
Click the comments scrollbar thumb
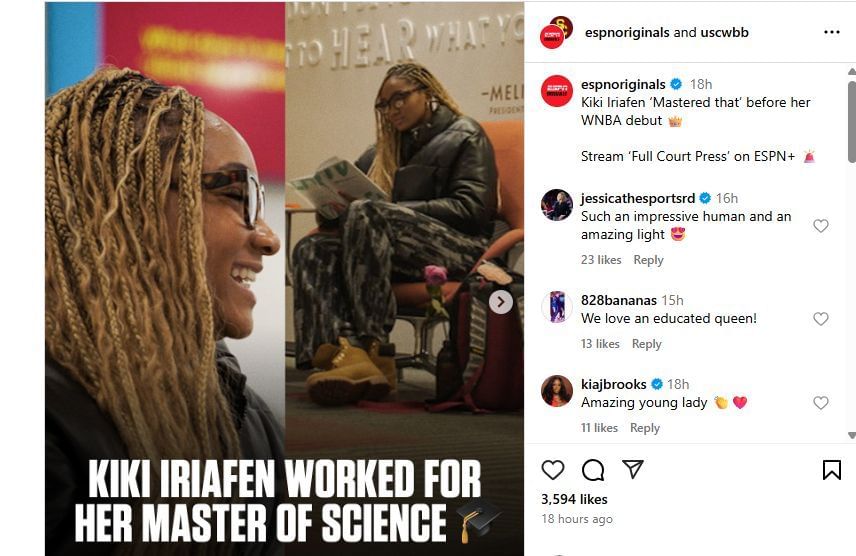pos(852,122)
